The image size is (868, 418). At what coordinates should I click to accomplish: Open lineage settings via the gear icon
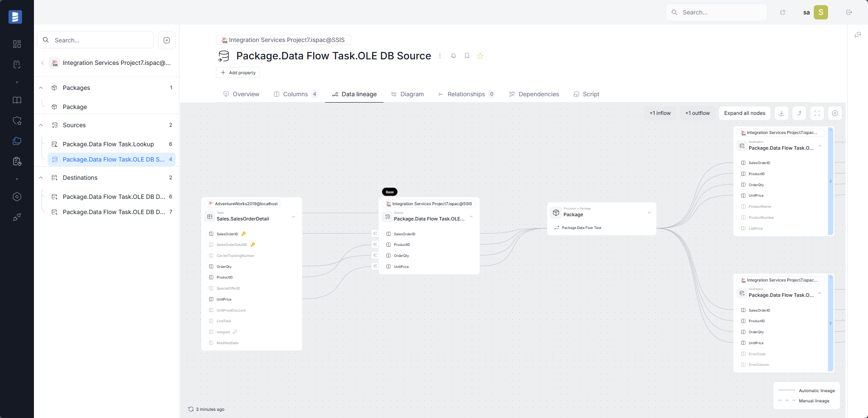(834, 113)
